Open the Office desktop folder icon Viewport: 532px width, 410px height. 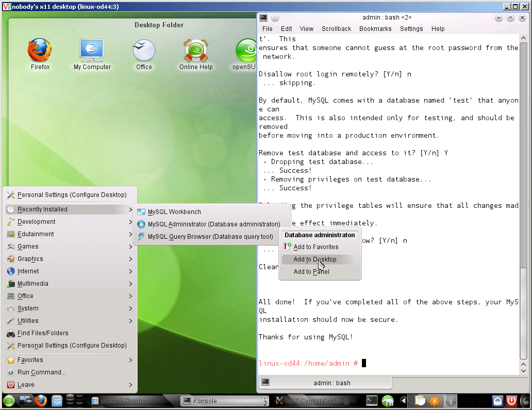pyautogui.click(x=144, y=54)
